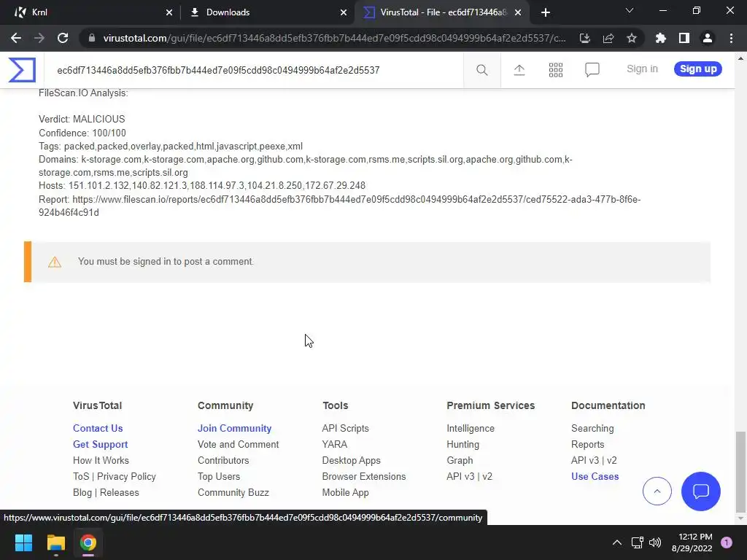The image size is (747, 560).
Task: Click the hash search input field
Action: pos(253,70)
